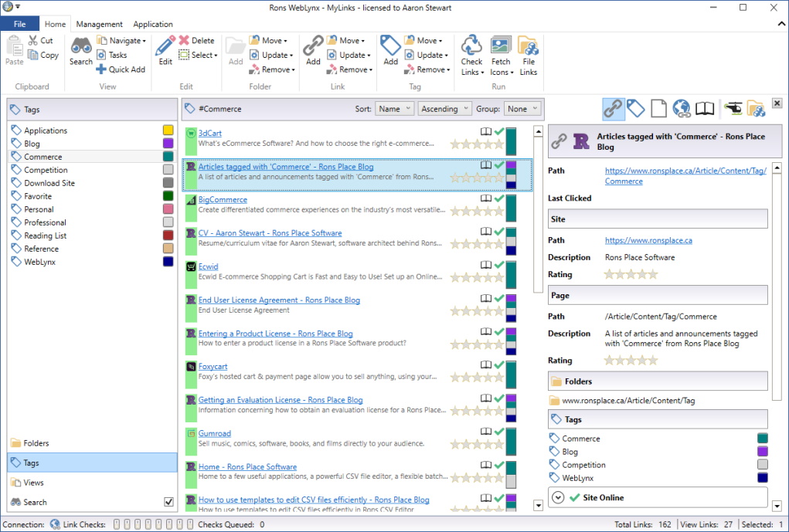Image resolution: width=789 pixels, height=532 pixels.
Task: Click details panel scrollbar up arrow
Action: (777, 168)
